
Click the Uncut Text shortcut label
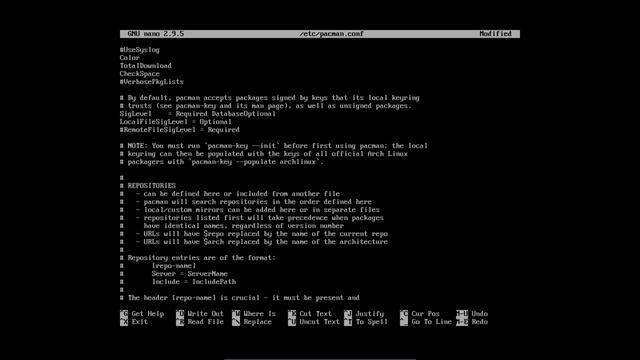point(320,322)
